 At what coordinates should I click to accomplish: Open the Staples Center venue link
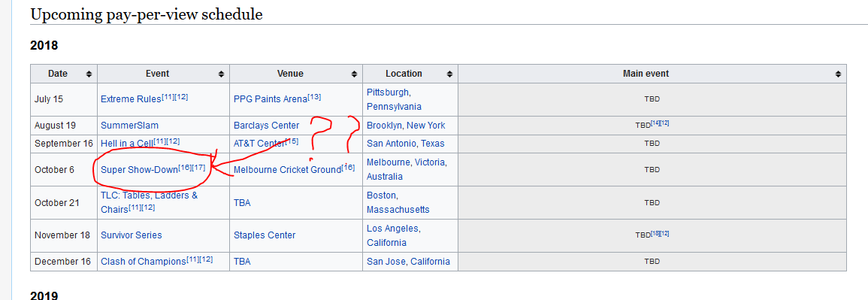(265, 235)
